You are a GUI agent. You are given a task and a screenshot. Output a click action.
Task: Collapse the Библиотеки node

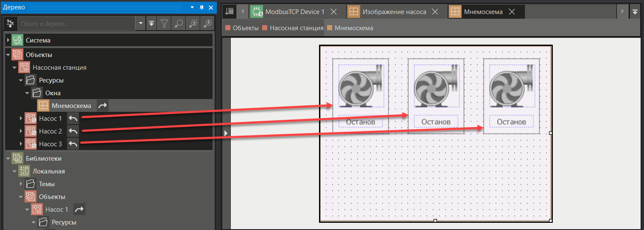pos(8,158)
